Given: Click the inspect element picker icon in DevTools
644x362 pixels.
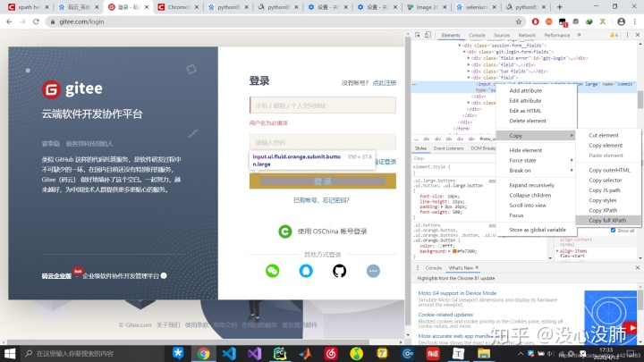Looking at the screenshot, I should tap(418, 35).
